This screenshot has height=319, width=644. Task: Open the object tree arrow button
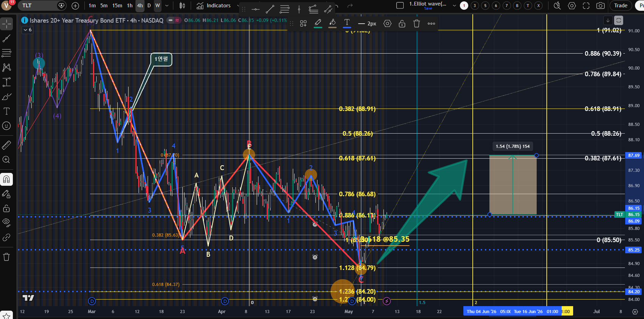tap(608, 21)
